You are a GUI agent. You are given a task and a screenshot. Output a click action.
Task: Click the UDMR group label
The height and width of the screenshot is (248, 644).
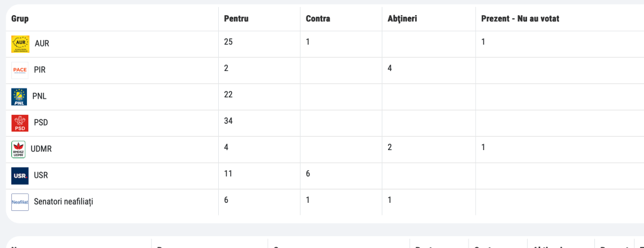click(x=41, y=149)
